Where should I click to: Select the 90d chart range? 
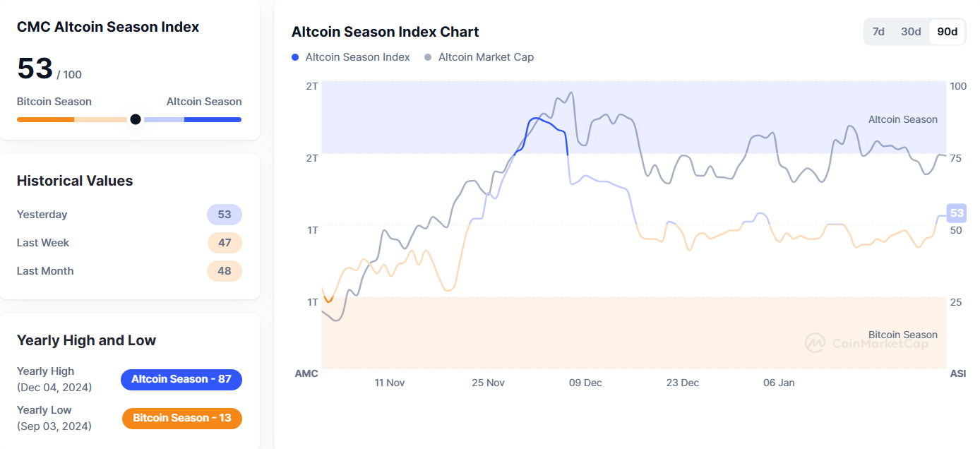tap(947, 32)
